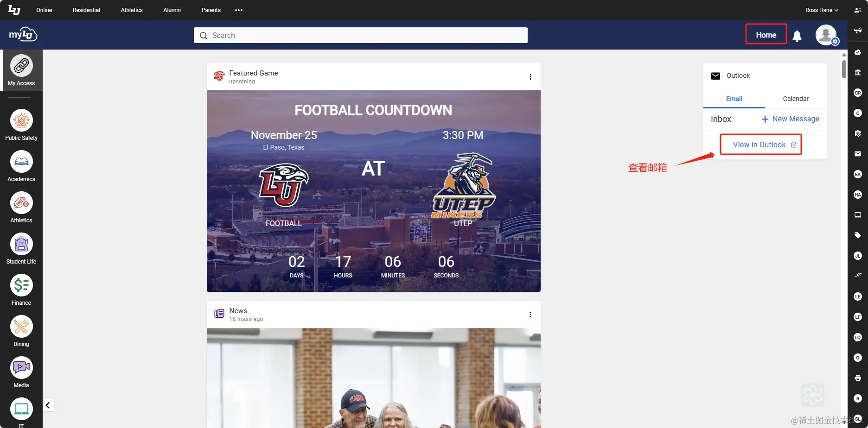Open the Athletics sidebar icon
The image size is (868, 428).
click(x=21, y=203)
